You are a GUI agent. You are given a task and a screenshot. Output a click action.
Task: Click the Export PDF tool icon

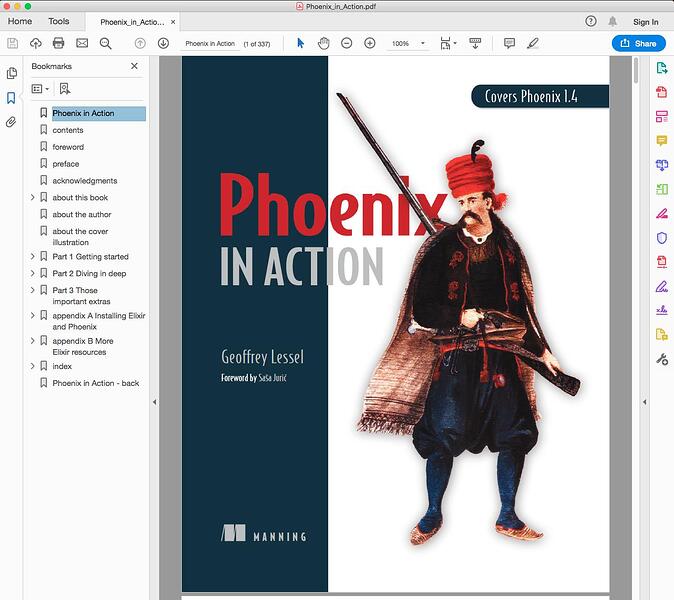click(x=662, y=68)
